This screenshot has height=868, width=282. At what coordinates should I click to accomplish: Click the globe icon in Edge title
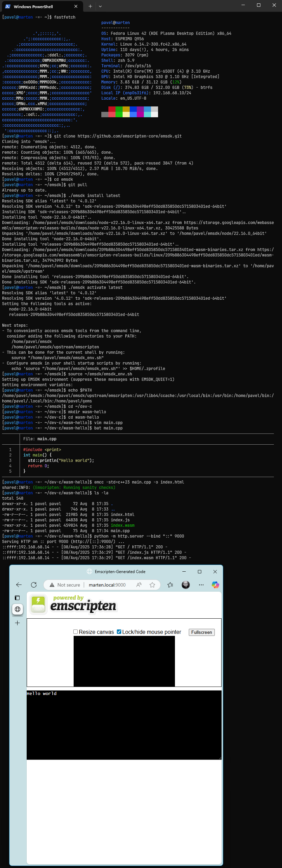[89, 571]
